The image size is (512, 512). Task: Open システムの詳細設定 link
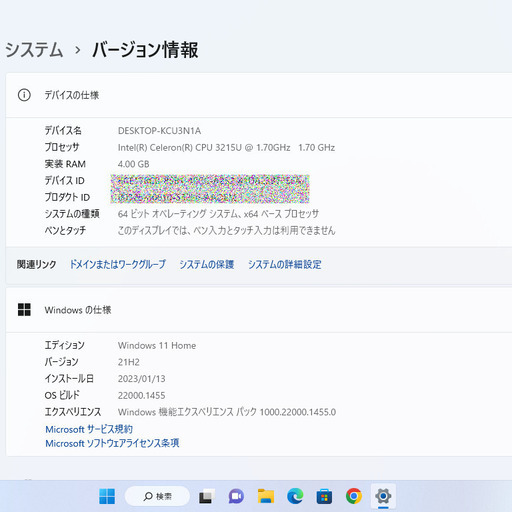point(285,265)
